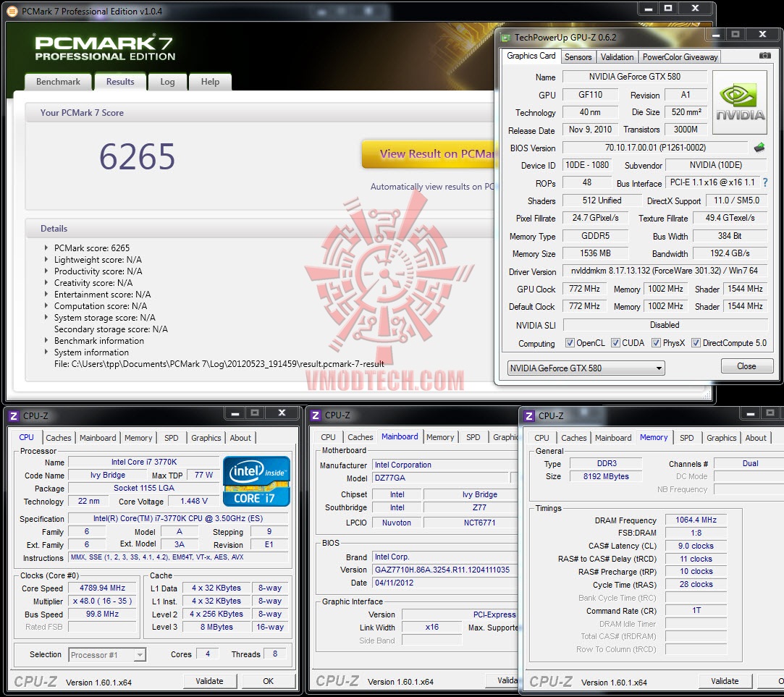This screenshot has height=697, width=784.
Task: Open About tab in left CPU-Z window
Action: (x=240, y=437)
